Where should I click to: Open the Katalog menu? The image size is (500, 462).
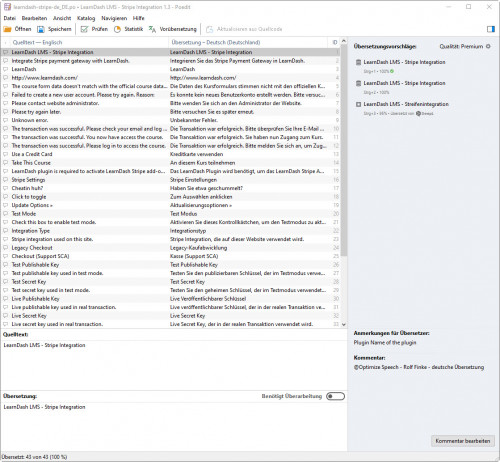pyautogui.click(x=86, y=18)
